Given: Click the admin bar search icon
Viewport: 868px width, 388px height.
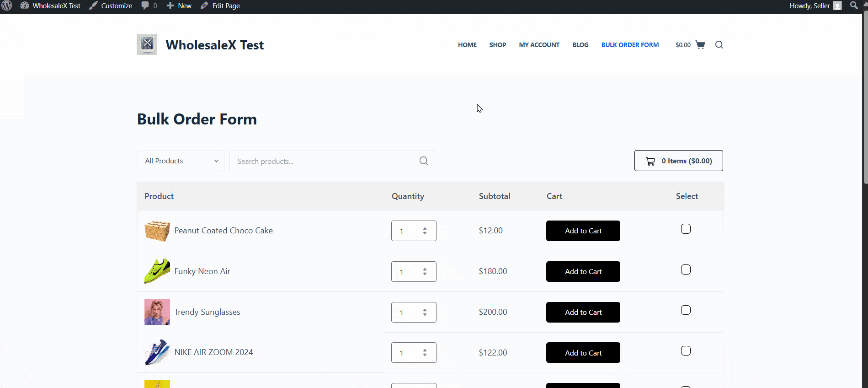Looking at the screenshot, I should click(x=853, y=6).
